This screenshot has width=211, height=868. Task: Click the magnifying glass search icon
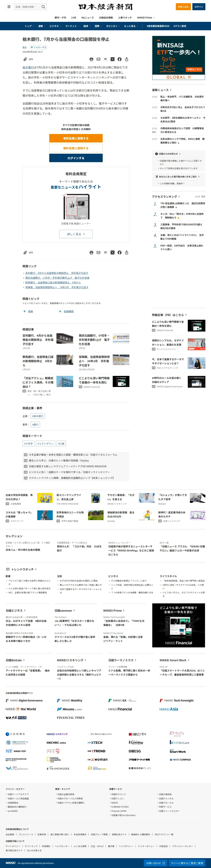pyautogui.click(x=43, y=7)
